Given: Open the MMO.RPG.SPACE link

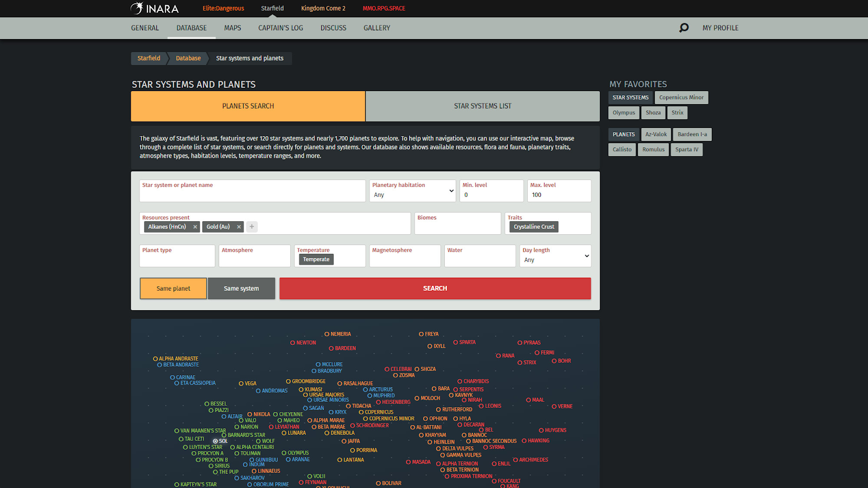Looking at the screenshot, I should [x=384, y=9].
